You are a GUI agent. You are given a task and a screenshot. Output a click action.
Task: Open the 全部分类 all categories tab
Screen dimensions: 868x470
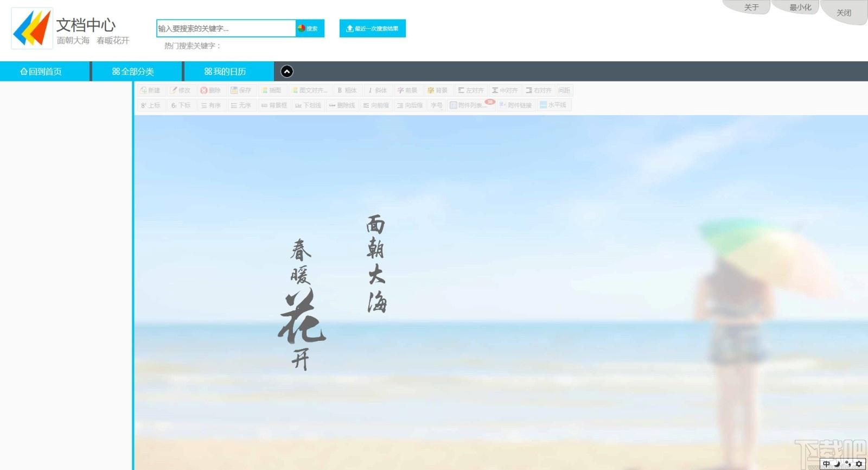(137, 71)
